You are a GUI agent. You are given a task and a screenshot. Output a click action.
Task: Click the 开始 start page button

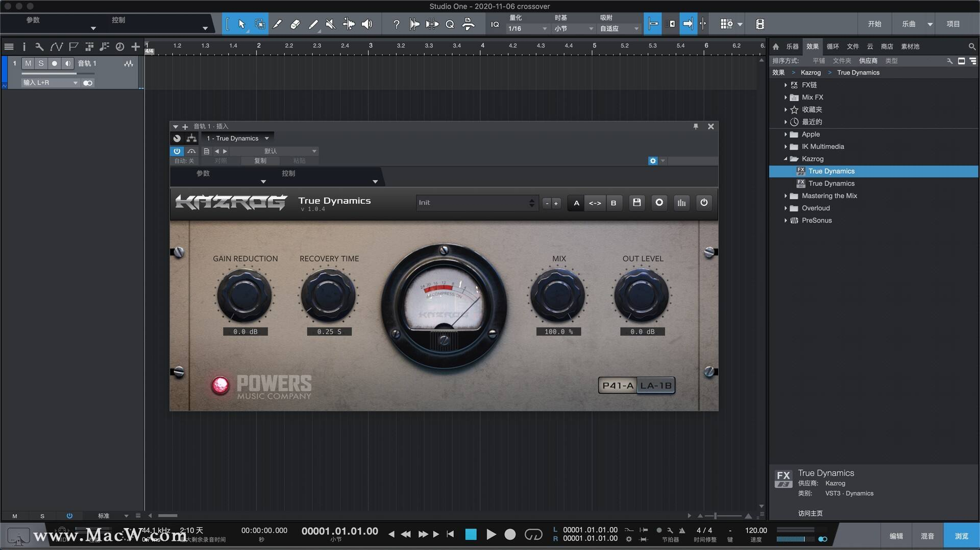[875, 24]
